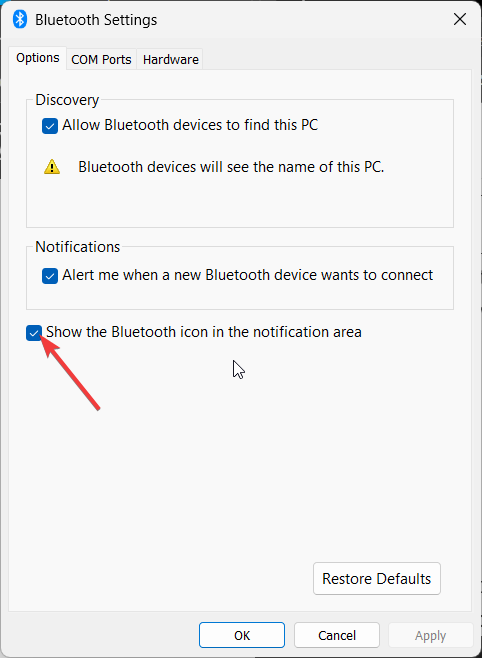
Task: Click the 'Show the Bluetooth icon in the notification area' label text
Action: point(204,332)
